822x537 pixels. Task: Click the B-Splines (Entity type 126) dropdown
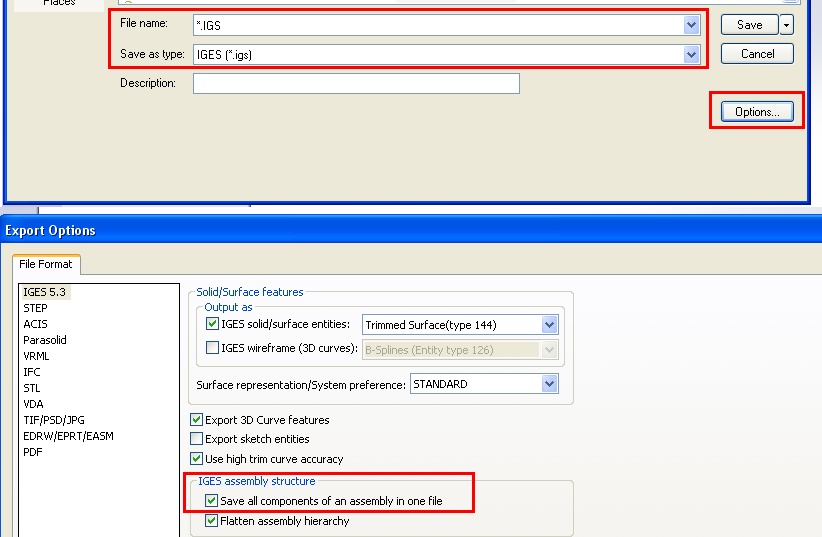tap(460, 350)
